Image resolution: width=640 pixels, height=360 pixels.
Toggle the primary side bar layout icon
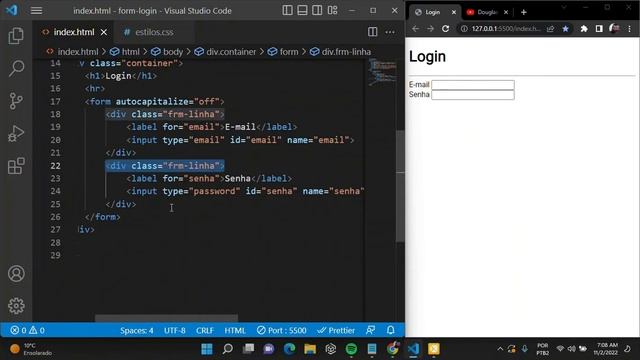pyautogui.click(x=287, y=10)
